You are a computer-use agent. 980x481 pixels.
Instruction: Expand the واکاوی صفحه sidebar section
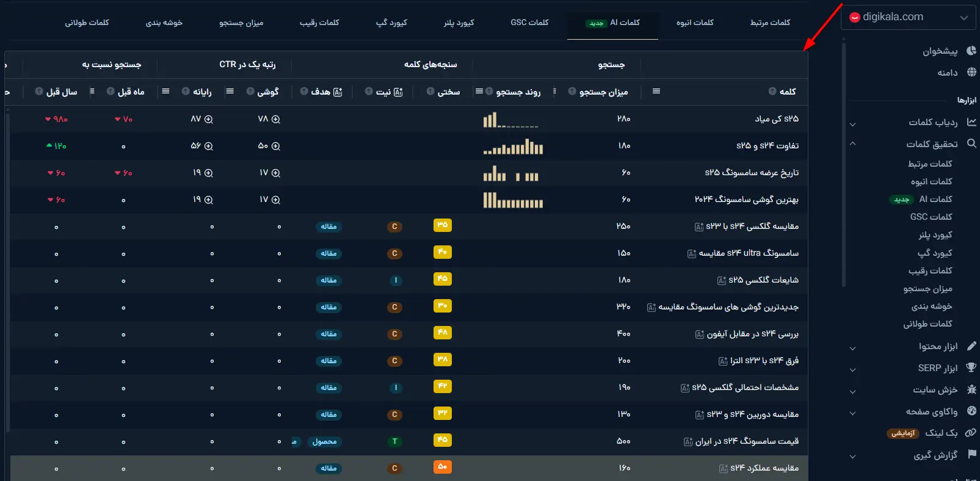click(853, 413)
